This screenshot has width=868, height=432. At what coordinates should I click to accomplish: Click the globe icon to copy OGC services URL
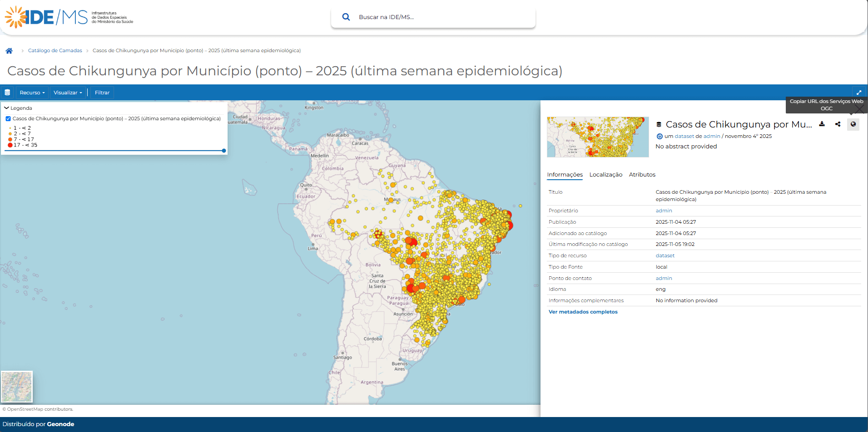(x=853, y=124)
